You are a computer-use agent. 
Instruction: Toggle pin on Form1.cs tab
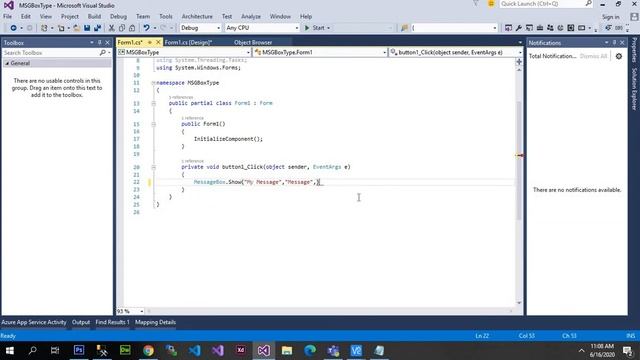point(150,42)
